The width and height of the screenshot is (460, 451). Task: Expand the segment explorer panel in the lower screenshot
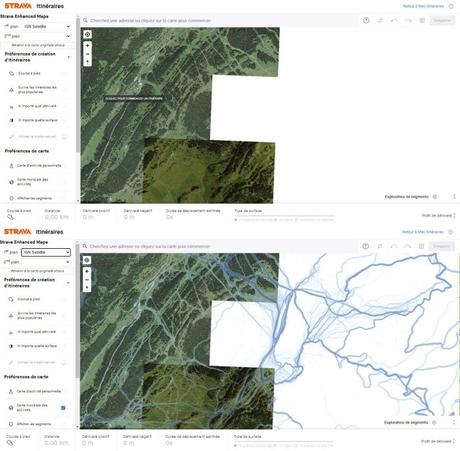tap(454, 422)
